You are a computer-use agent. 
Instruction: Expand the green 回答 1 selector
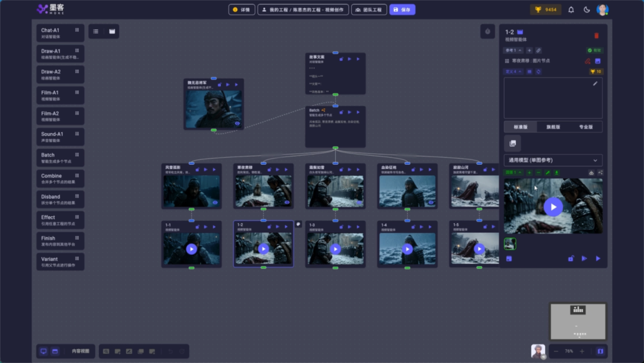point(513,173)
